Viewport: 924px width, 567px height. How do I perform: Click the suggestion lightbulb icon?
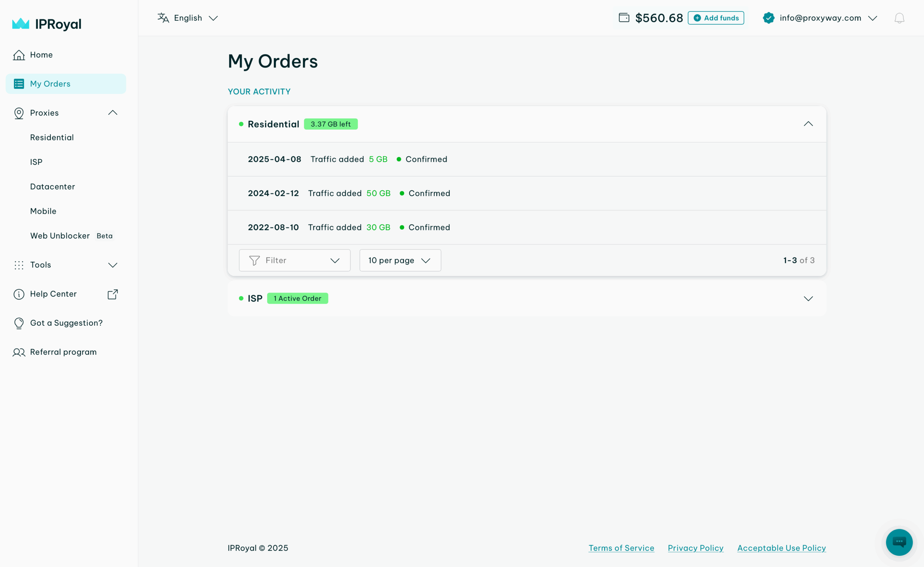point(19,323)
